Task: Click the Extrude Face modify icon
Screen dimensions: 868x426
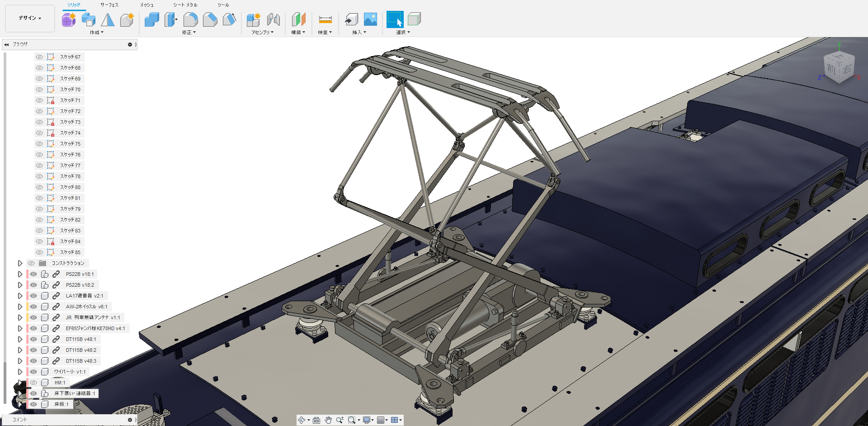Action: click(x=171, y=19)
